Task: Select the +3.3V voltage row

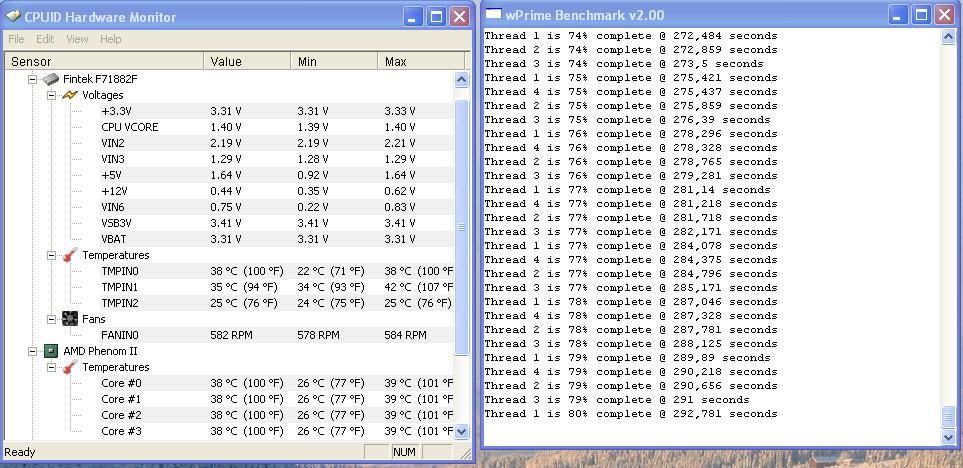Action: [275, 111]
